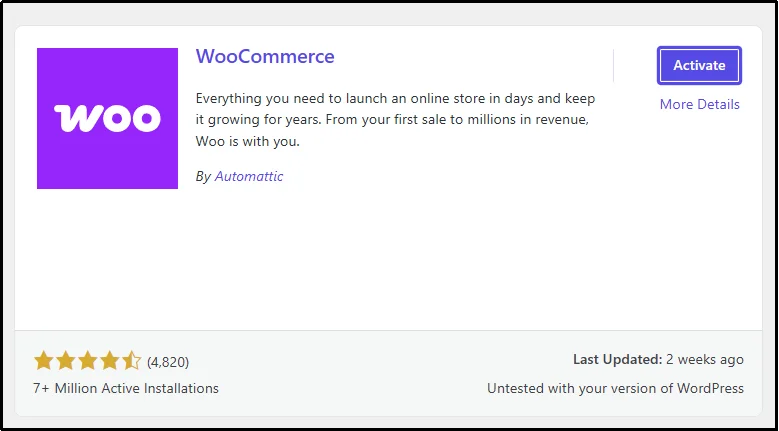Select the 7+ Million Active Installations text
Screen dimensions: 779x431
point(126,388)
